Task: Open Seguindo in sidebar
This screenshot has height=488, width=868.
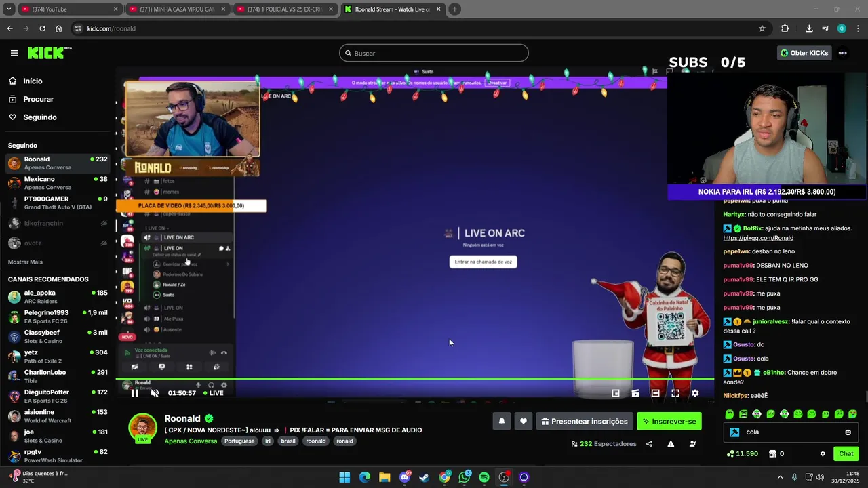Action: point(39,117)
